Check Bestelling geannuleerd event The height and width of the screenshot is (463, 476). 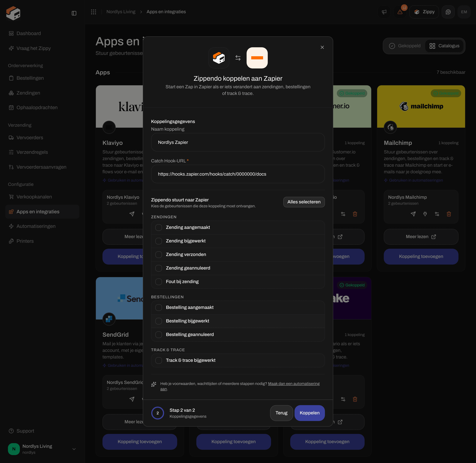(159, 335)
